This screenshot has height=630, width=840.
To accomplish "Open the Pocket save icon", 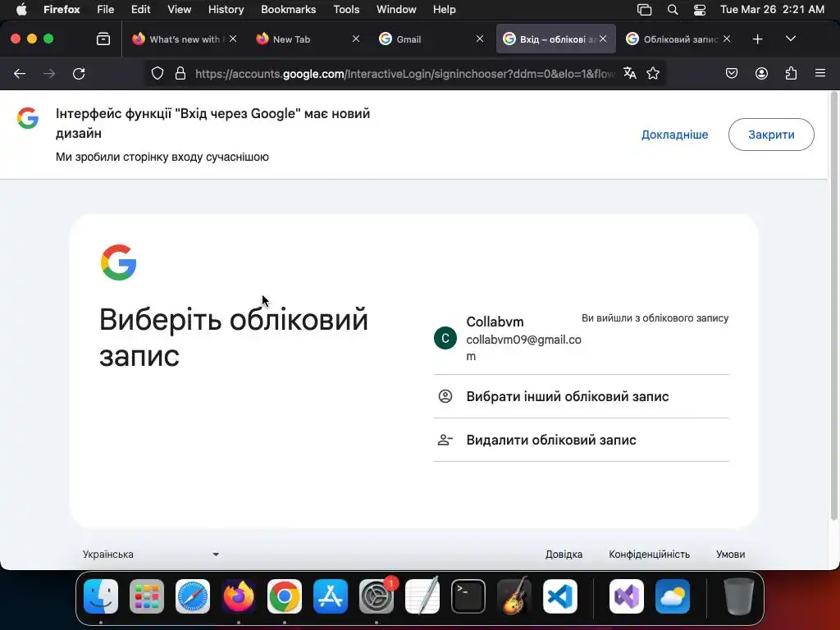I will pos(732,73).
